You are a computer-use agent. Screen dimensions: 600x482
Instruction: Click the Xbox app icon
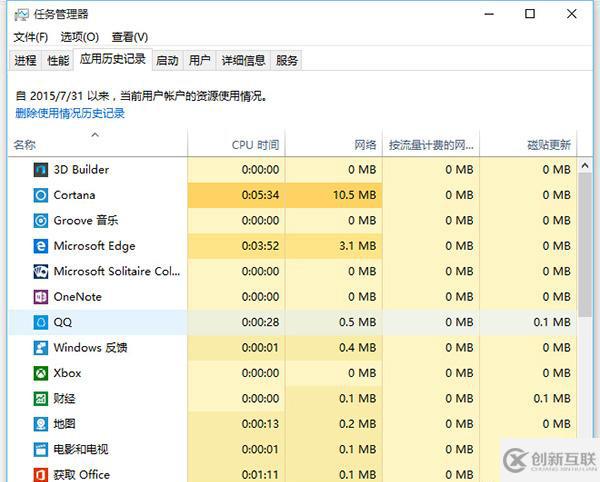(41, 373)
